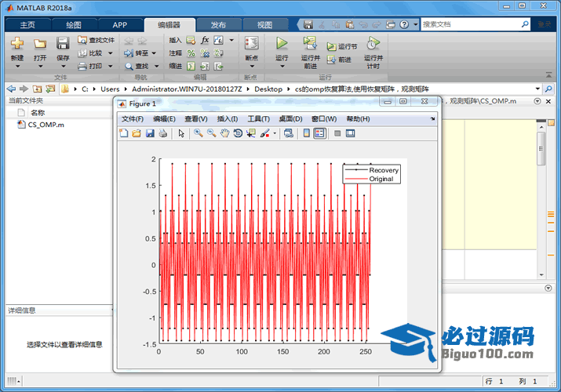Click the Link plot icon in figure toolbar
The image size is (561, 392).
pyautogui.click(x=287, y=133)
